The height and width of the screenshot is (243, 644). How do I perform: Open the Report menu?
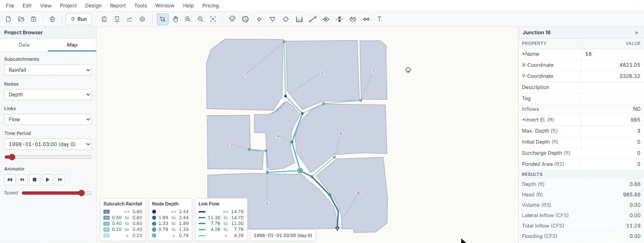coord(118,5)
